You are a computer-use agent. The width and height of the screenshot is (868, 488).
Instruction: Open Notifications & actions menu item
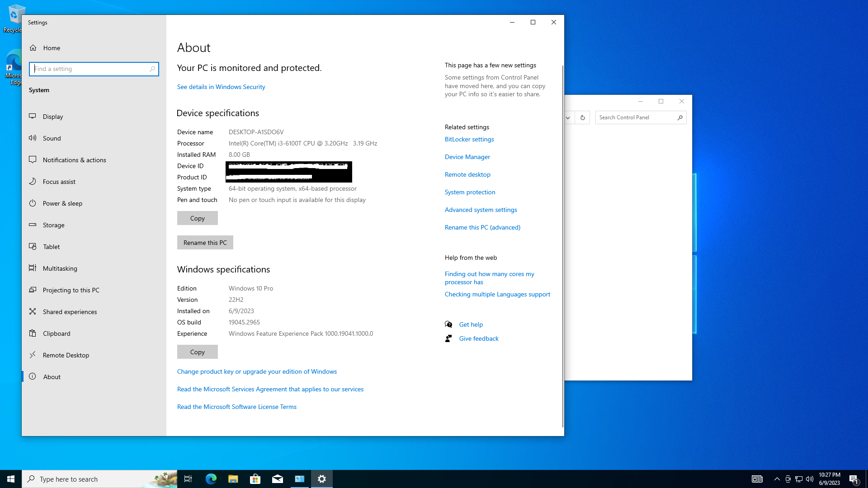(74, 160)
